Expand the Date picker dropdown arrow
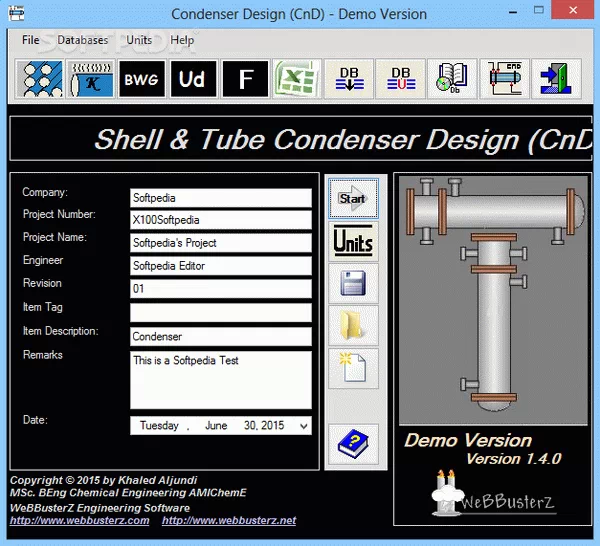Image resolution: width=600 pixels, height=546 pixels. (303, 426)
